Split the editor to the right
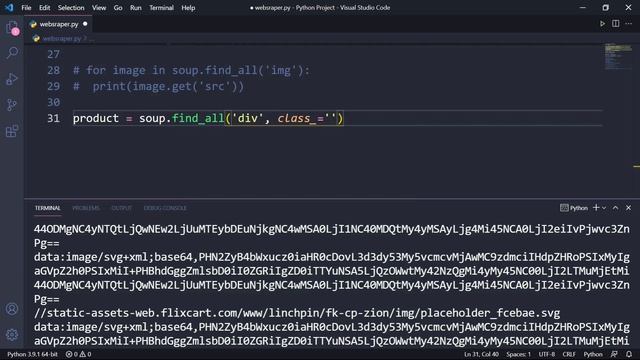The width and height of the screenshot is (640, 360). point(616,24)
